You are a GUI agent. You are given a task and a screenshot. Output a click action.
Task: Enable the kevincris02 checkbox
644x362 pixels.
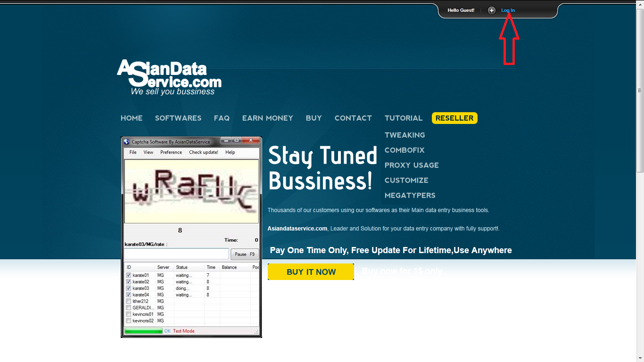129,321
